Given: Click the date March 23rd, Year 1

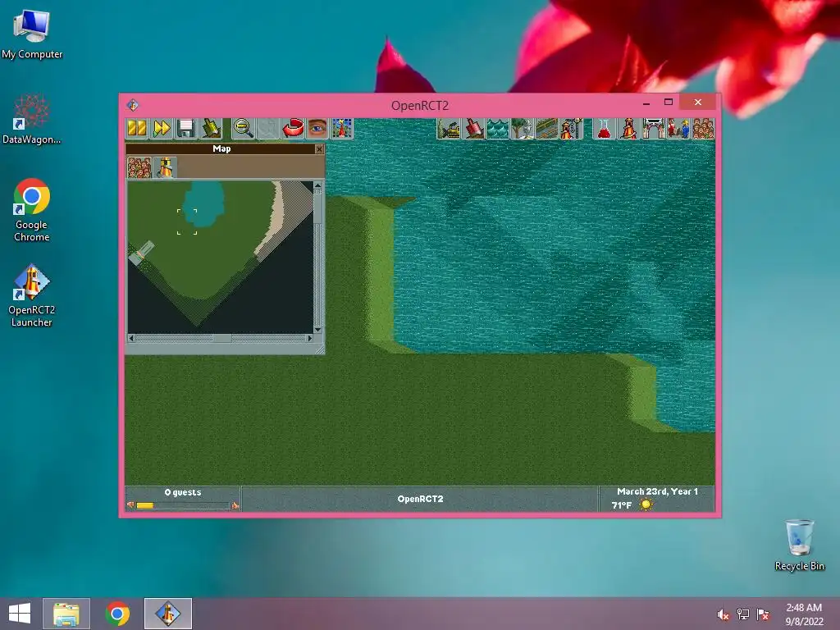Looking at the screenshot, I should pyautogui.click(x=657, y=491).
